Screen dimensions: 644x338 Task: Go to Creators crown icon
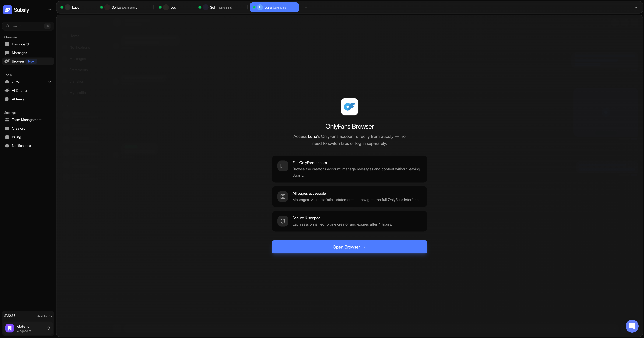tap(7, 128)
